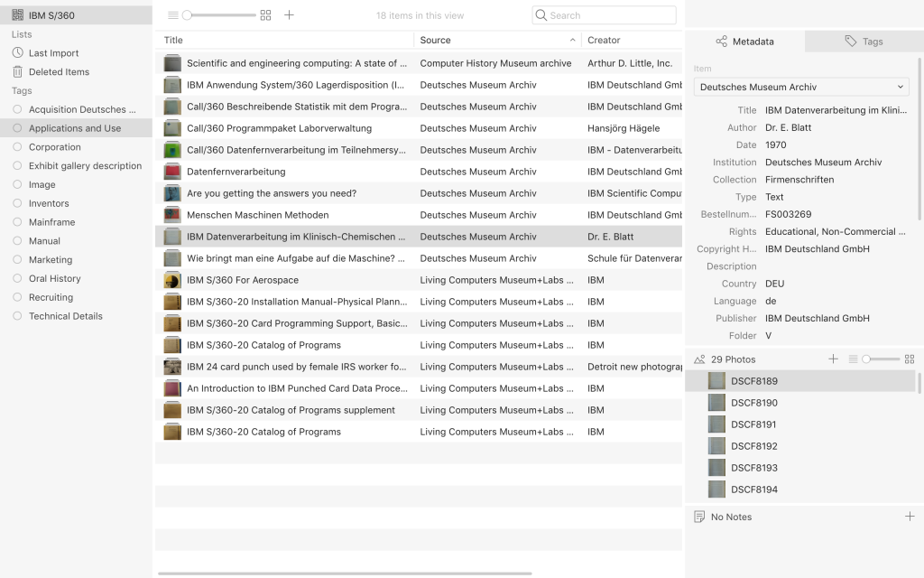Adjust the main thumbnail size slider
This screenshot has height=578, width=924.
pos(219,15)
